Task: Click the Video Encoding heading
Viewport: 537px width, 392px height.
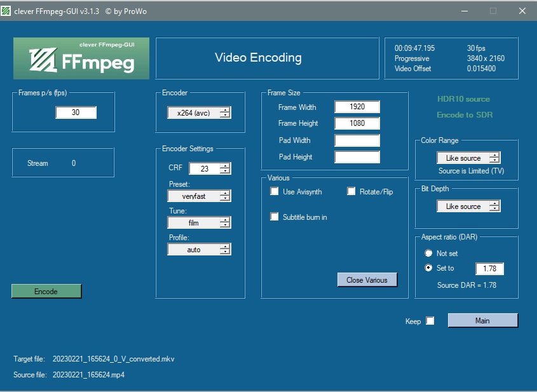Action: pyautogui.click(x=258, y=58)
